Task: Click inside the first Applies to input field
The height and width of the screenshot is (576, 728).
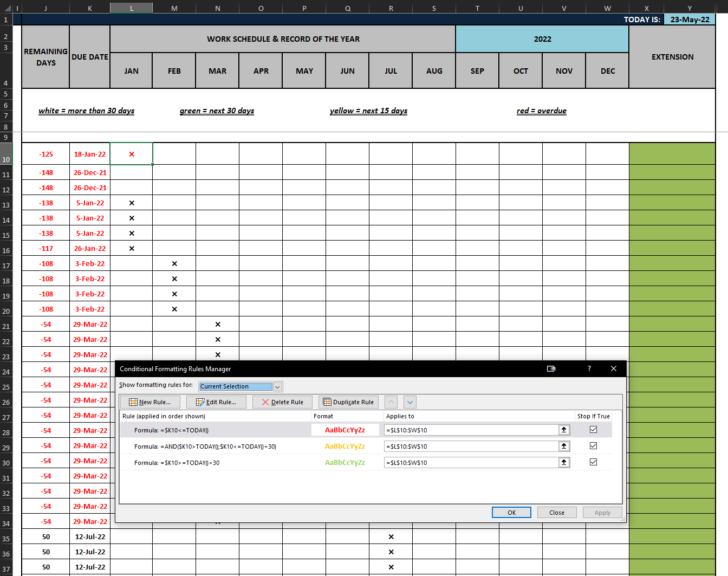Action: tap(471, 429)
